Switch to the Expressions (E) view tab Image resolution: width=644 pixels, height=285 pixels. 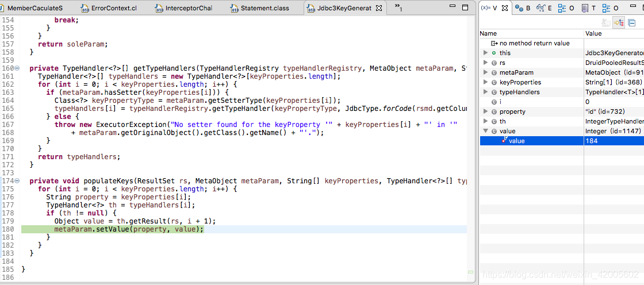click(x=544, y=8)
